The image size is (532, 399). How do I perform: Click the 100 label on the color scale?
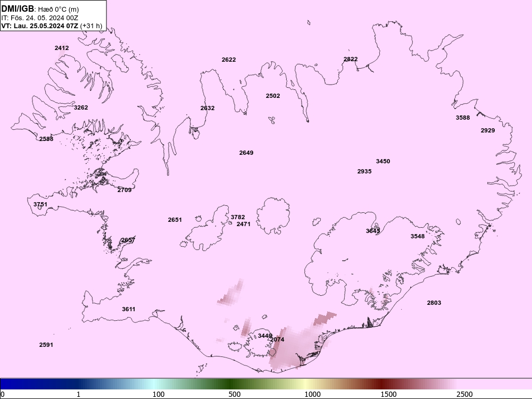pyautogui.click(x=159, y=394)
